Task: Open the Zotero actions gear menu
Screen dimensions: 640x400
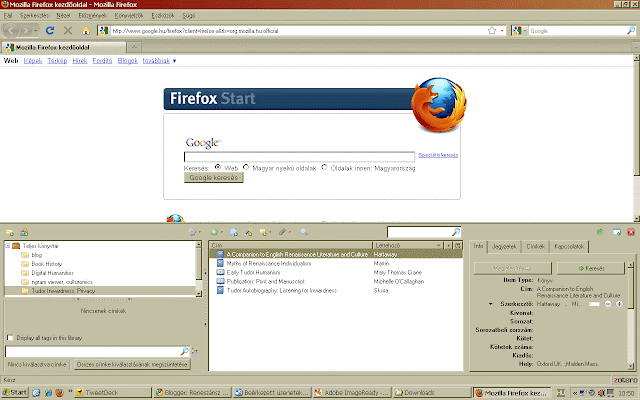Action: (x=192, y=232)
